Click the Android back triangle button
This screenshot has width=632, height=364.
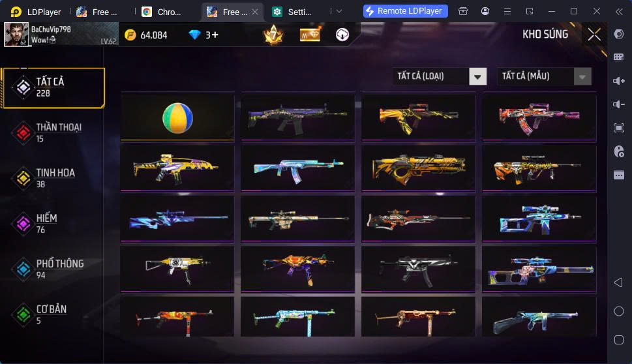618,282
